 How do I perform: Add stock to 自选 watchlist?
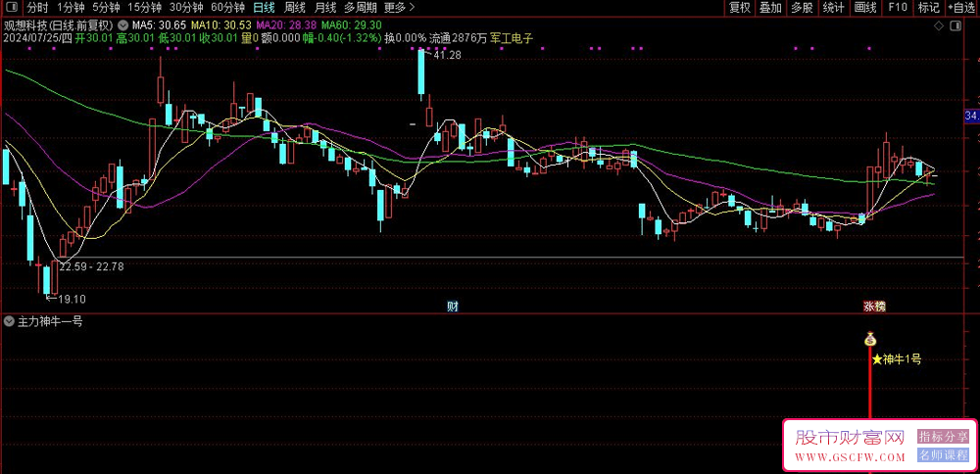point(962,8)
